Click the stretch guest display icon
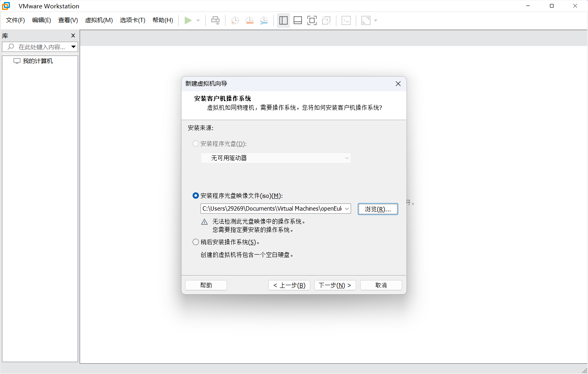Image resolution: width=588 pixels, height=374 pixels. (x=366, y=21)
